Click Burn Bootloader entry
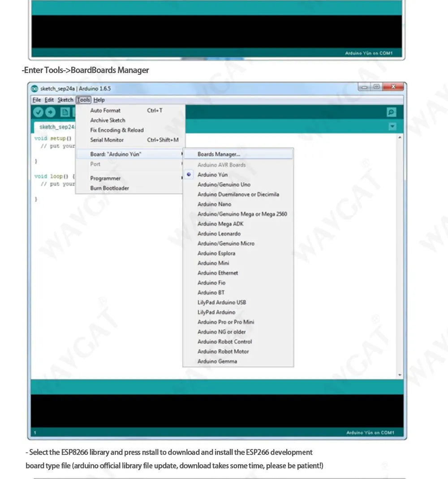The height and width of the screenshot is (479, 448). [130, 188]
